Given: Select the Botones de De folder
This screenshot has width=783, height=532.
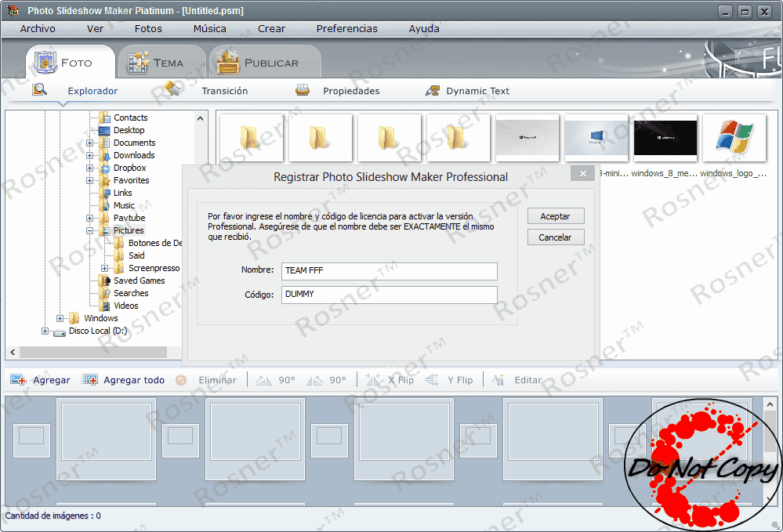Looking at the screenshot, I should click(x=155, y=243).
